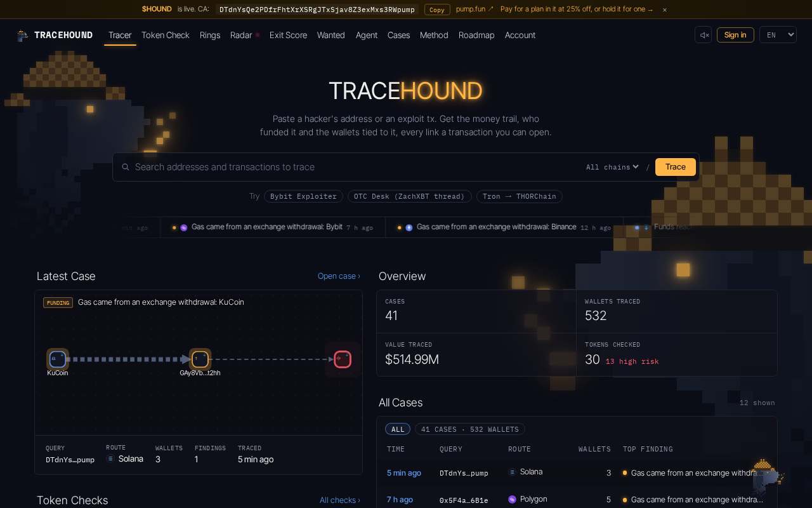Screen dimensions: 812x508
Task: Click the chain icon beside the Bybit ticker item
Action: (184, 227)
